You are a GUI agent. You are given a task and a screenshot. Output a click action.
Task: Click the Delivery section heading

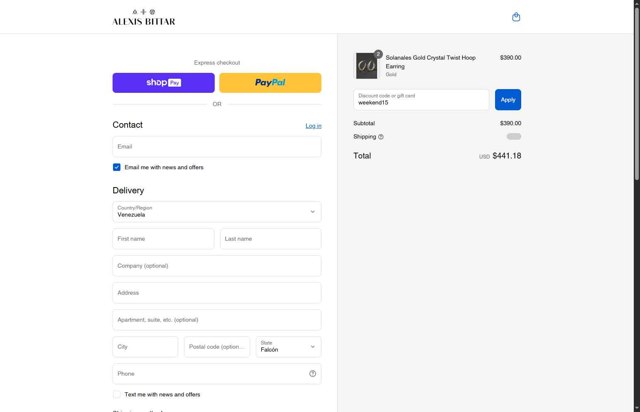[x=128, y=190]
